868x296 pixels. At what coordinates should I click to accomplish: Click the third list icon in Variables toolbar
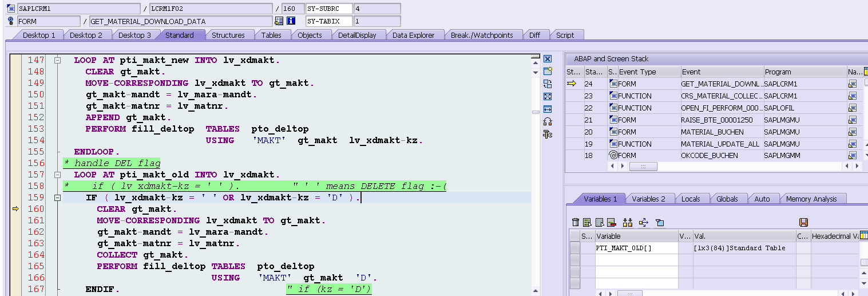click(599, 222)
